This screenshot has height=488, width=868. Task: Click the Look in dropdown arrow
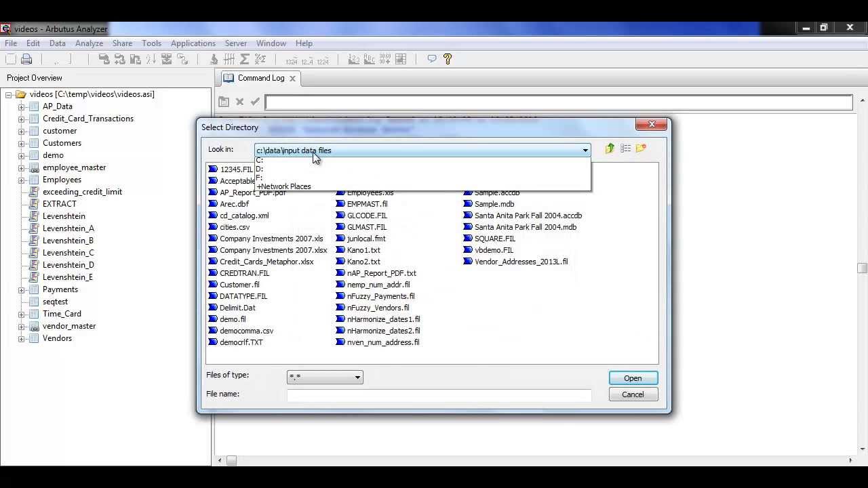[x=585, y=150]
